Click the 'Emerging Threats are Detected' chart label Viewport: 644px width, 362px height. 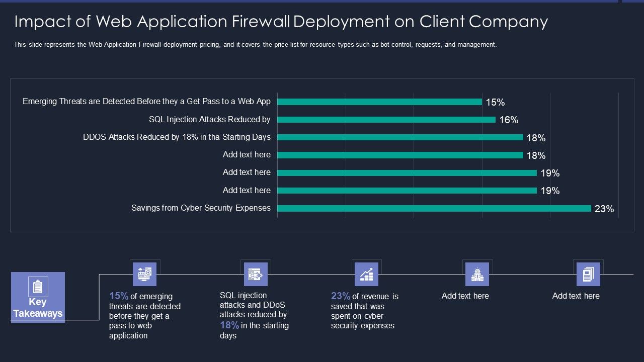pyautogui.click(x=146, y=102)
